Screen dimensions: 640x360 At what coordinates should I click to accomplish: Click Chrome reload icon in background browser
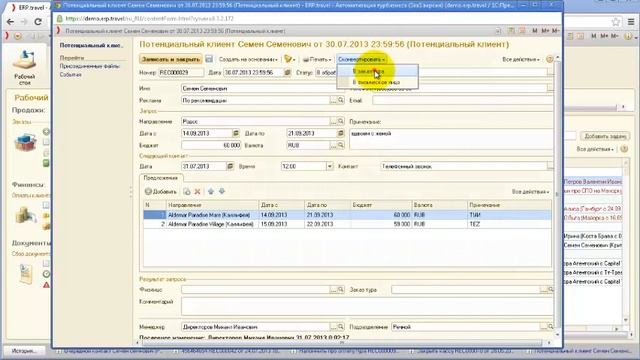38,22
